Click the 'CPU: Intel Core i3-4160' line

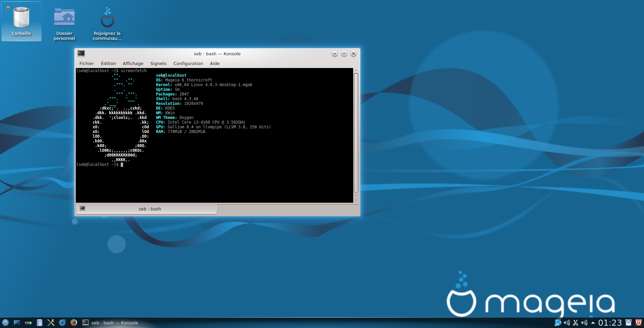pos(201,122)
